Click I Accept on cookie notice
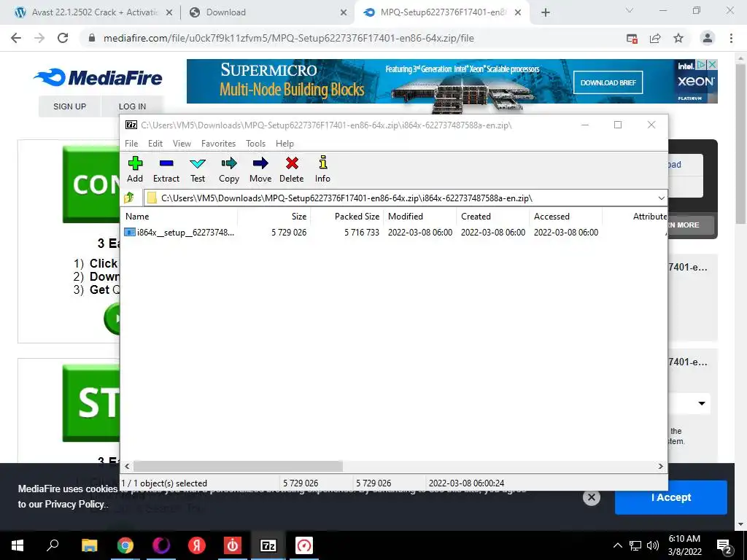Viewport: 747px width, 560px height. 671,497
